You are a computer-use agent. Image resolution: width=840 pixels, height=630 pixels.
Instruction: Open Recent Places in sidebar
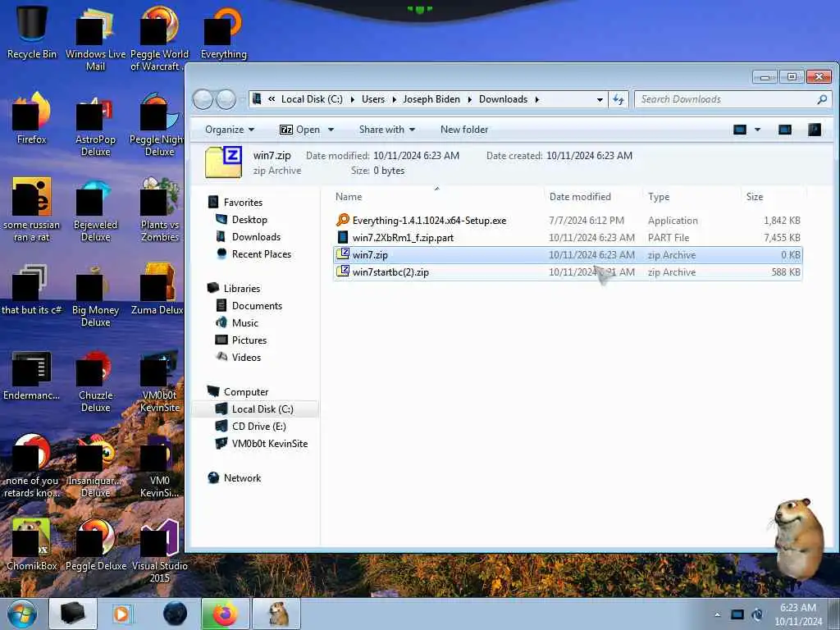[x=262, y=254]
